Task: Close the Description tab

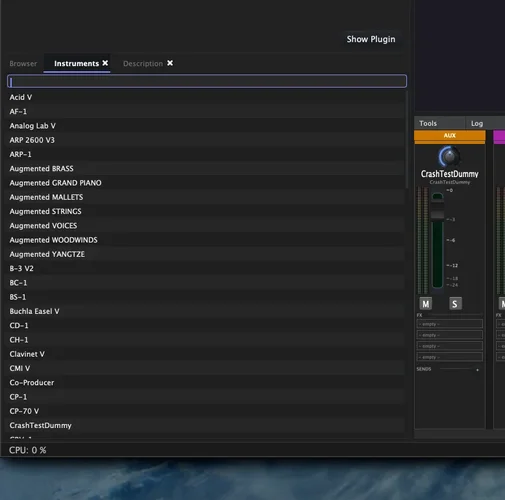Action: coord(170,63)
